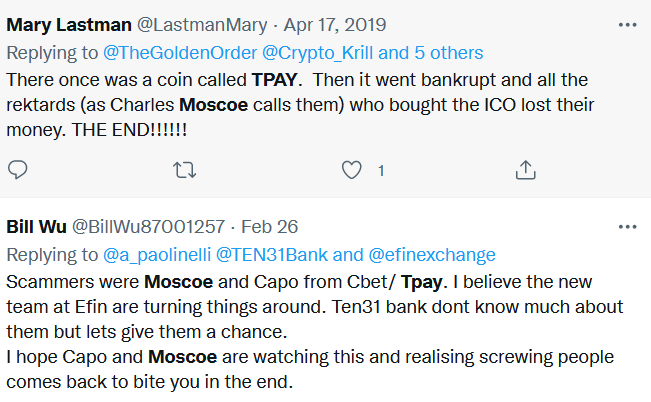The image size is (651, 402).
Task: Open Mary Lastman's profile name
Action: 69,25
